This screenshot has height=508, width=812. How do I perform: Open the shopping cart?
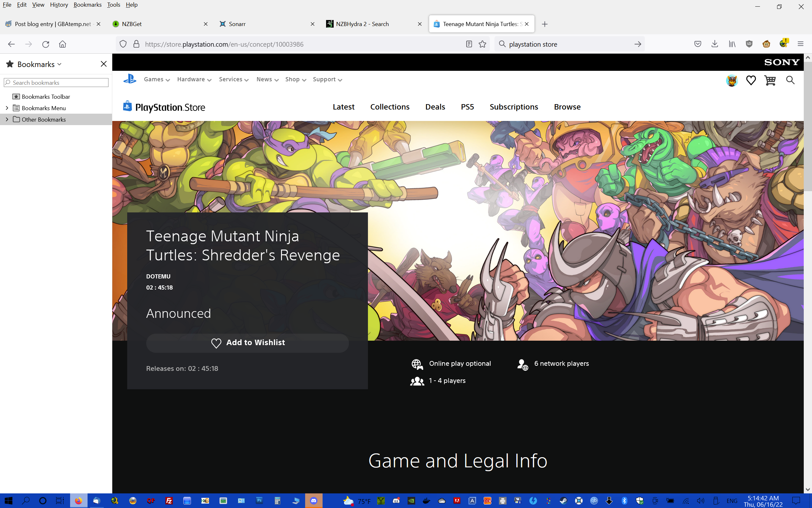coord(770,80)
